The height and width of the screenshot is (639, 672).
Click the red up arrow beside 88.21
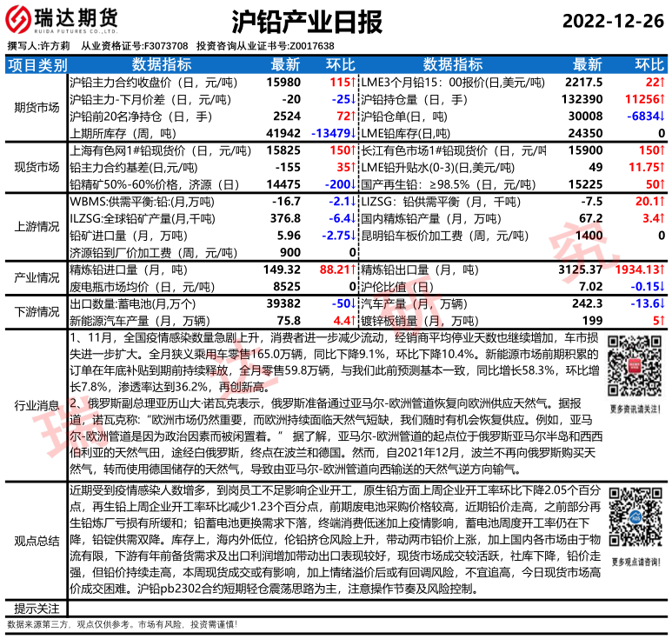tap(354, 270)
